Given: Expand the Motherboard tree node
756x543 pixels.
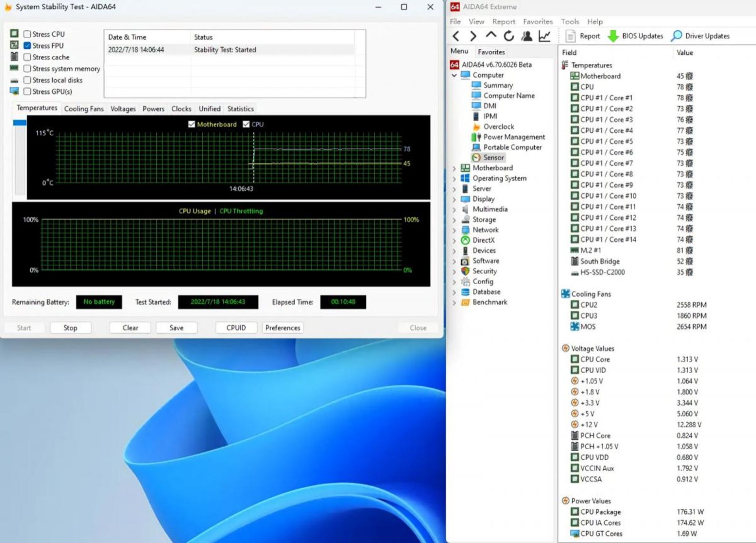Looking at the screenshot, I should point(455,168).
